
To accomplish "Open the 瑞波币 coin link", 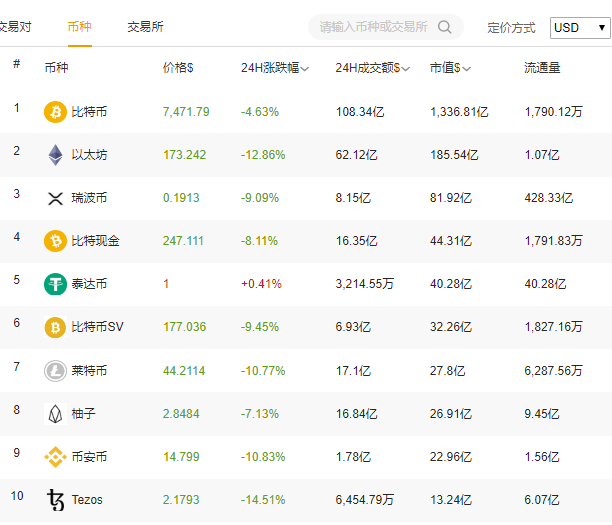I will tap(89, 198).
